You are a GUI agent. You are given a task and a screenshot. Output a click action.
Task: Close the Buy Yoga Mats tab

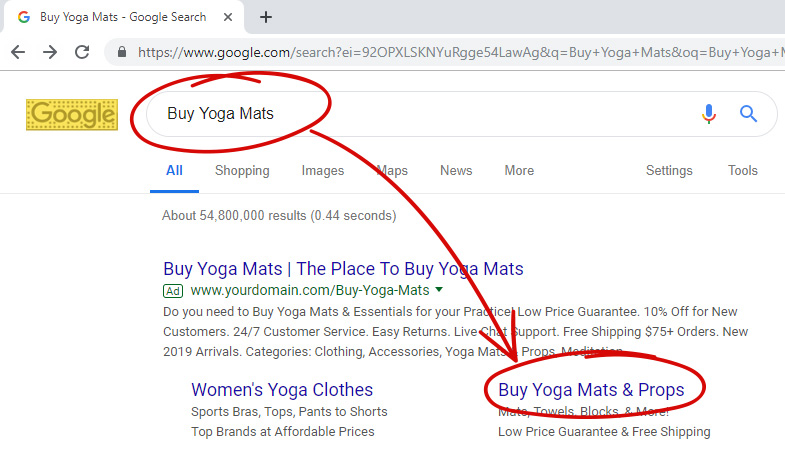point(228,17)
